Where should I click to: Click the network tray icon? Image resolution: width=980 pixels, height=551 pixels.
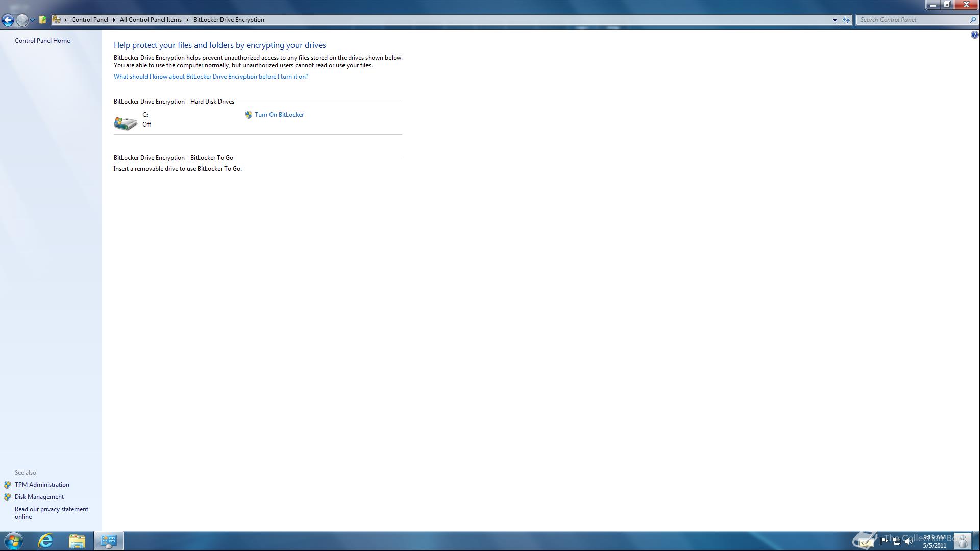click(897, 541)
